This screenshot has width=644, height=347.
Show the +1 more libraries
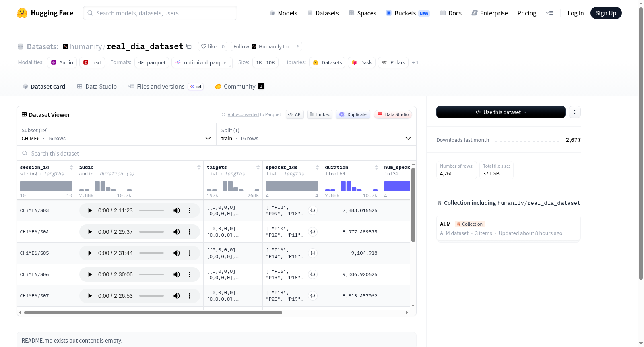[415, 63]
